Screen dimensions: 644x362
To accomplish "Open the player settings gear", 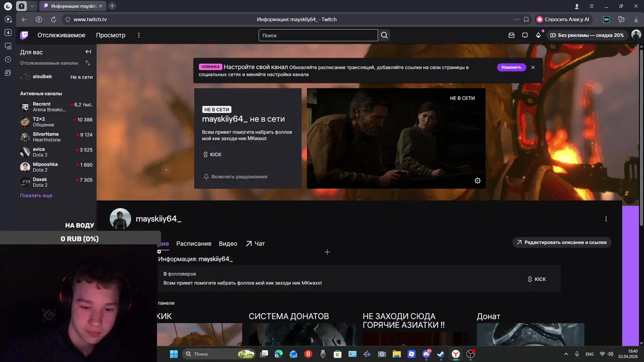I will pyautogui.click(x=477, y=180).
